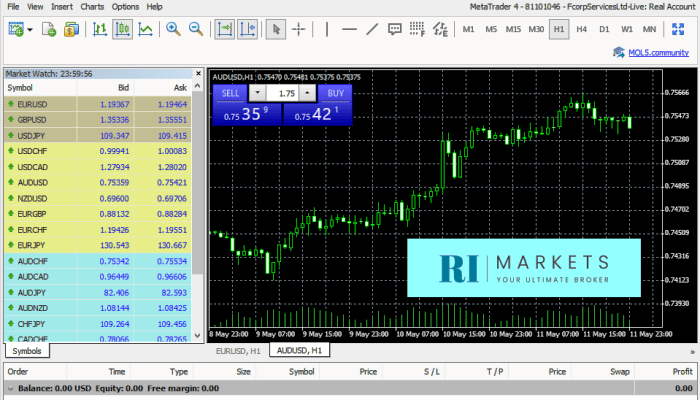This screenshot has width=700, height=400.
Task: Select GBPUSD in Market Watch
Action: pos(98,120)
